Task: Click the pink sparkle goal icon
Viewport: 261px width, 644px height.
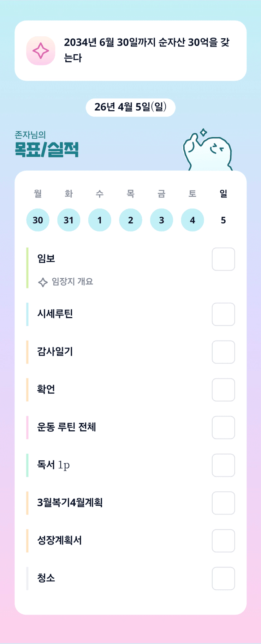Action: coord(41,51)
